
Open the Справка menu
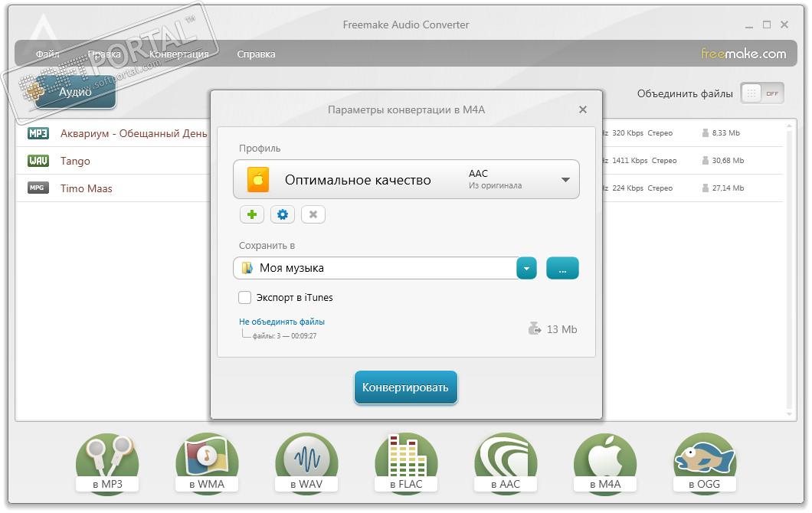pyautogui.click(x=257, y=54)
